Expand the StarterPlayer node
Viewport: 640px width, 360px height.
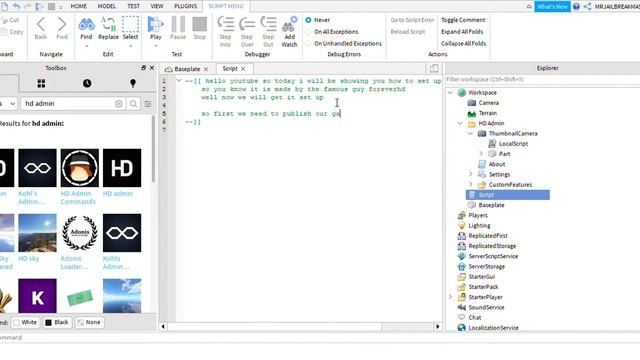coord(450,297)
